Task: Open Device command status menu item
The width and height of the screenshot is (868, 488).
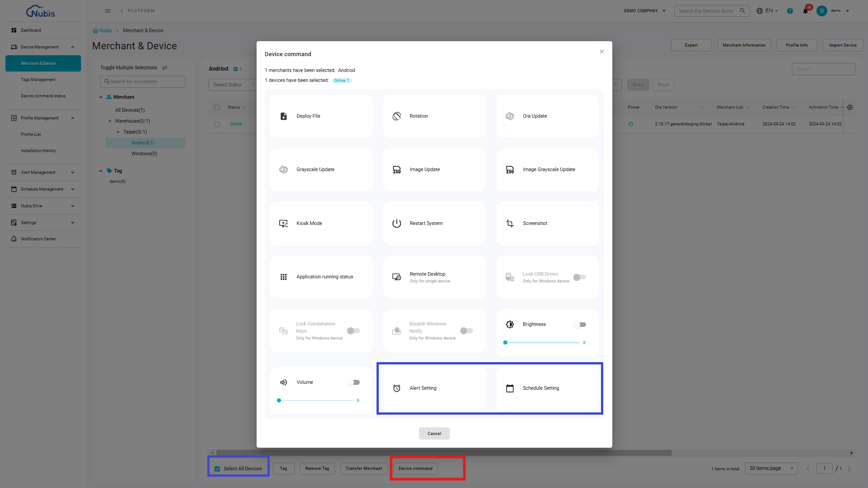Action: (43, 96)
